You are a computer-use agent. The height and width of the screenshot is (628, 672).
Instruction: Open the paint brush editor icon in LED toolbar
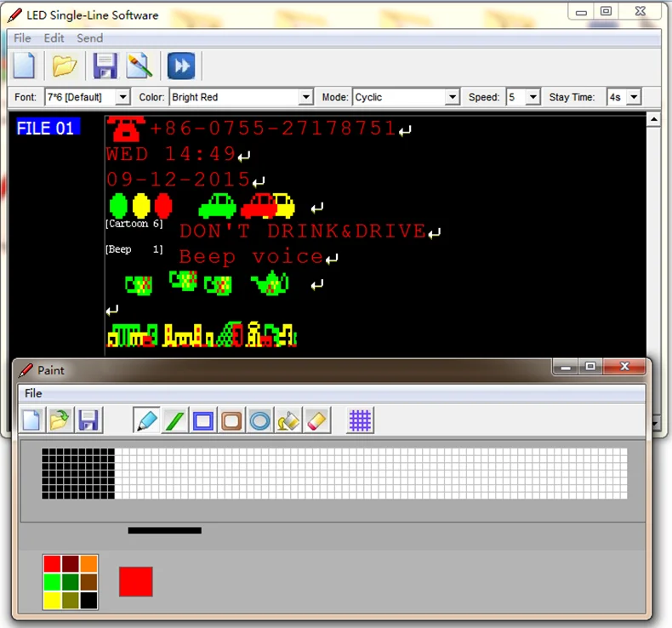pos(140,66)
